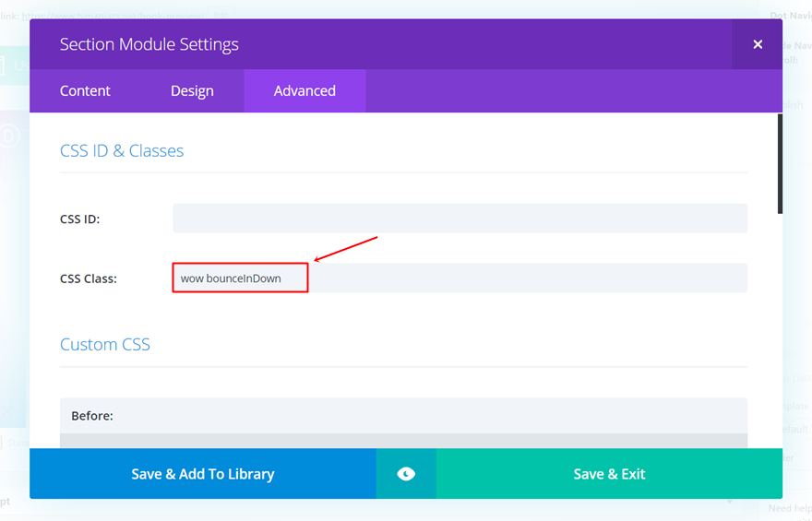This screenshot has width=812, height=521.
Task: Switch to the Content tab
Action: 85,90
